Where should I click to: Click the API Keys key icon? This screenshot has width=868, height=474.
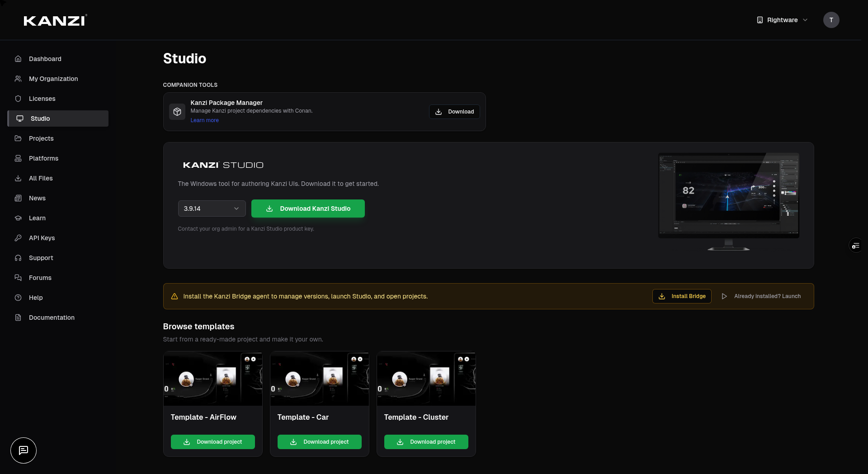tap(18, 238)
